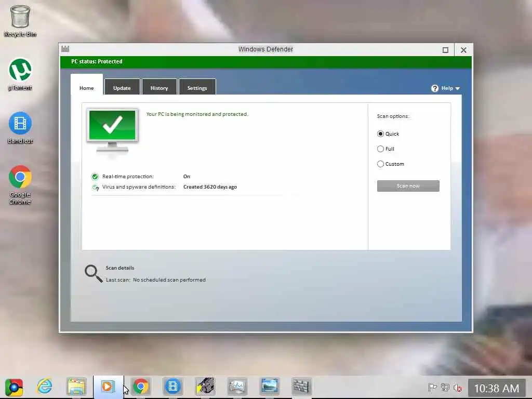Click the Action Center flag tray icon
Image resolution: width=532 pixels, height=399 pixels.
pos(432,388)
